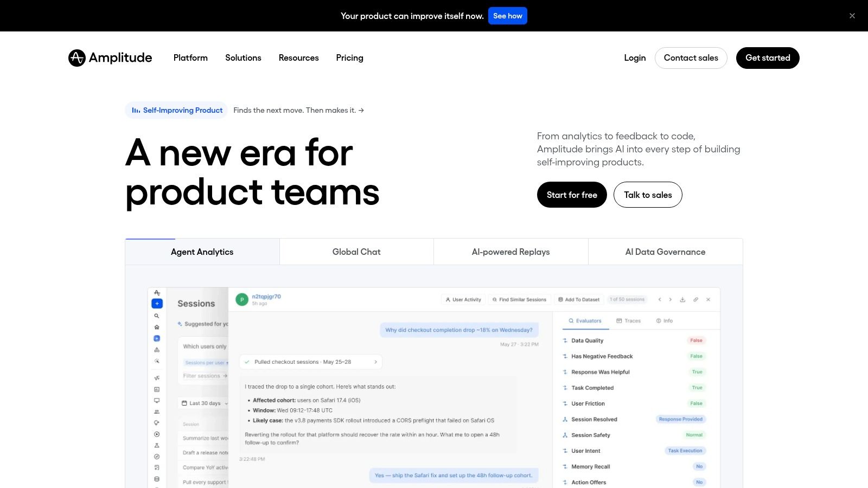Viewport: 868px width, 488px height.
Task: Select the highlighted blue square sidebar icon
Action: click(x=157, y=338)
